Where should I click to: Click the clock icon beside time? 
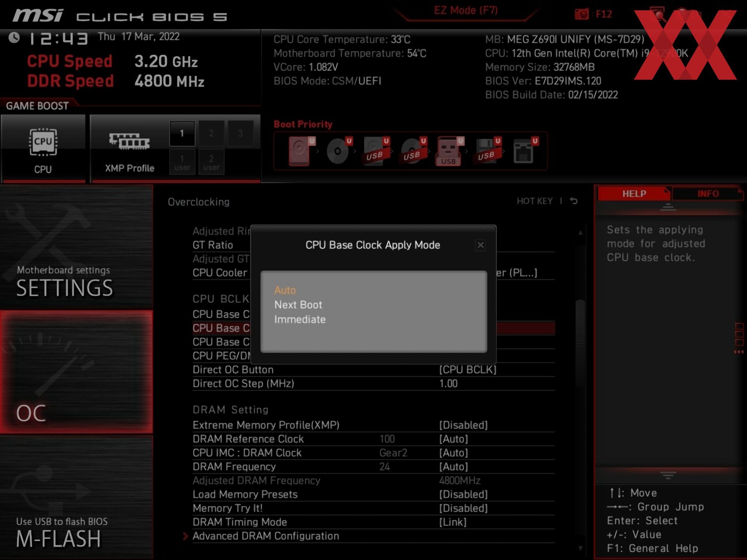pyautogui.click(x=14, y=38)
